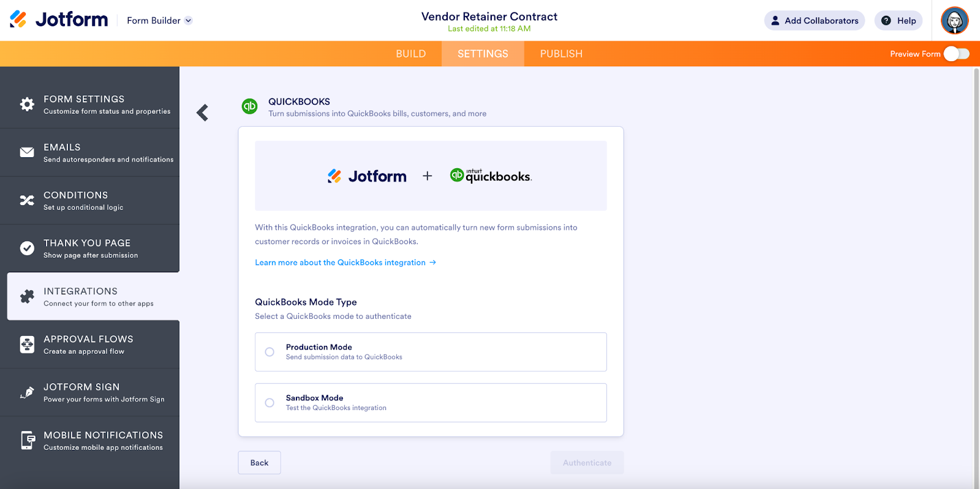The image size is (980, 489).
Task: Click the Form Settings gear icon
Action: [27, 104]
